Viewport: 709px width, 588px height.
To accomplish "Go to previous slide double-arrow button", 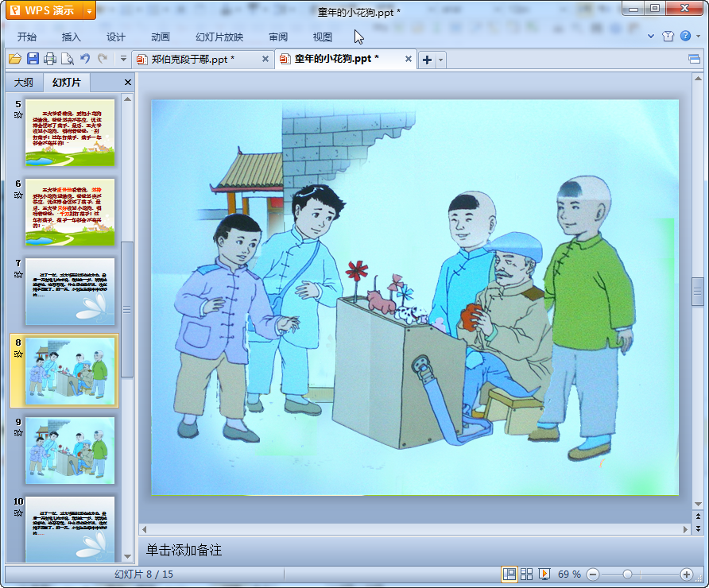I will coord(698,516).
